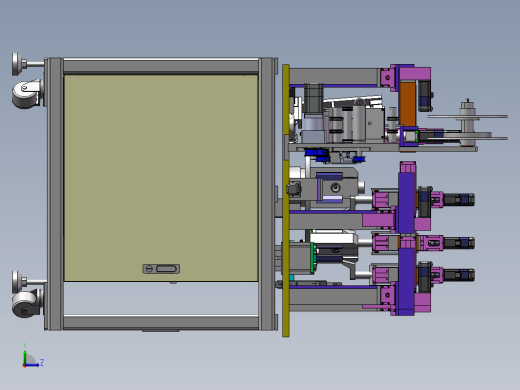Pick the upper leveling foot pad
The width and height of the screenshot is (520, 390).
tap(16, 64)
